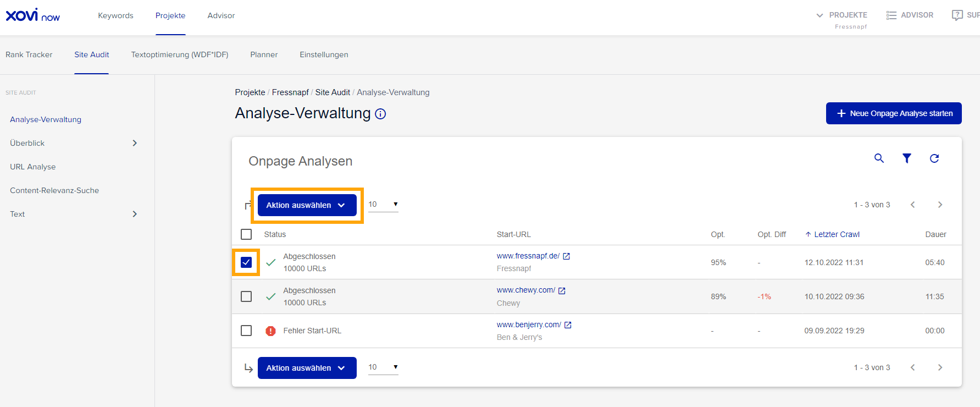Open external link icon for www.fressnapf.de
The image size is (980, 407).
click(x=567, y=256)
